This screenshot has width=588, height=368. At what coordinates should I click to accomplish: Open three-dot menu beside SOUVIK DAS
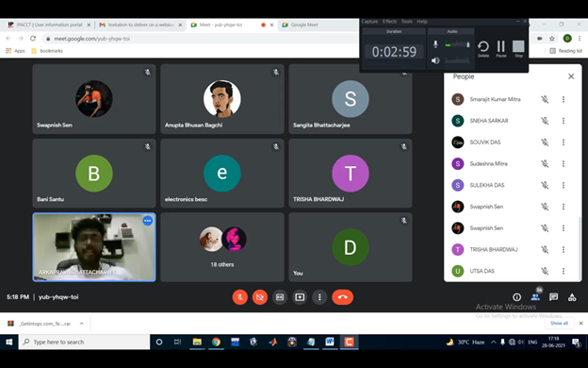tap(563, 142)
